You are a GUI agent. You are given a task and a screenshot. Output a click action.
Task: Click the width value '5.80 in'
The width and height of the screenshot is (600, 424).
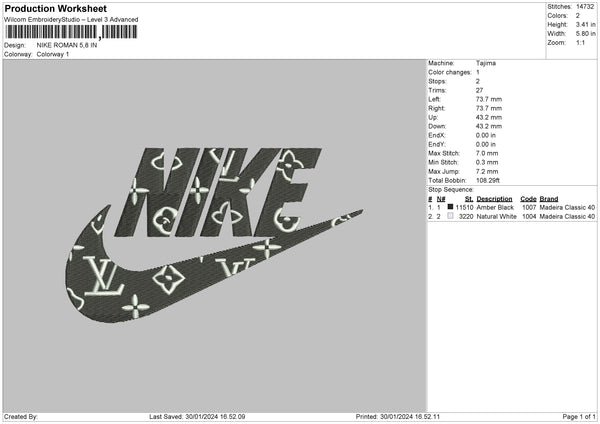(x=585, y=34)
